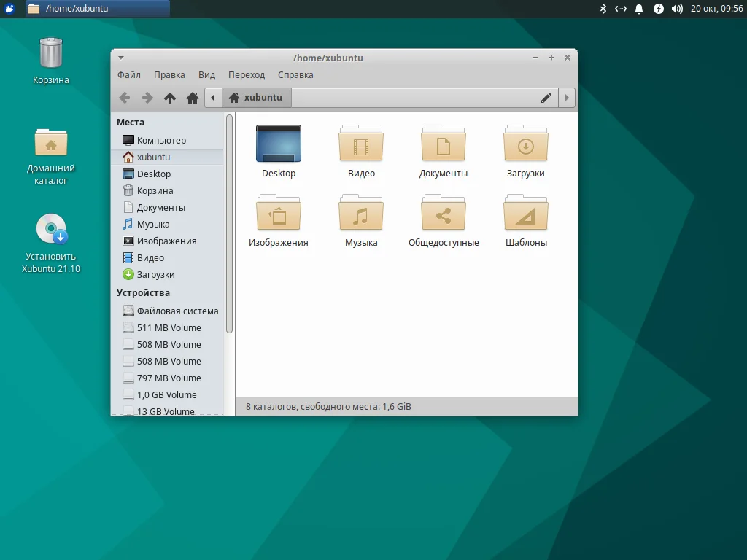Toggle path edit mode with pencil icon

[x=546, y=98]
